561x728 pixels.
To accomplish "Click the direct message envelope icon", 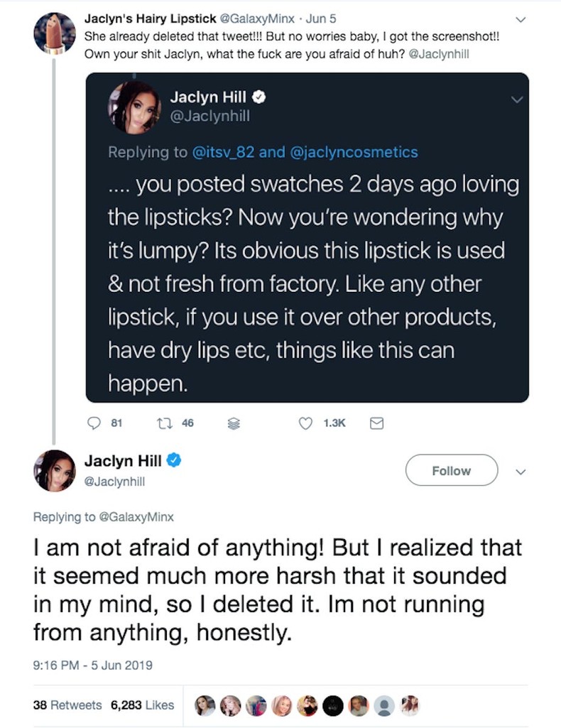I will coord(376,423).
